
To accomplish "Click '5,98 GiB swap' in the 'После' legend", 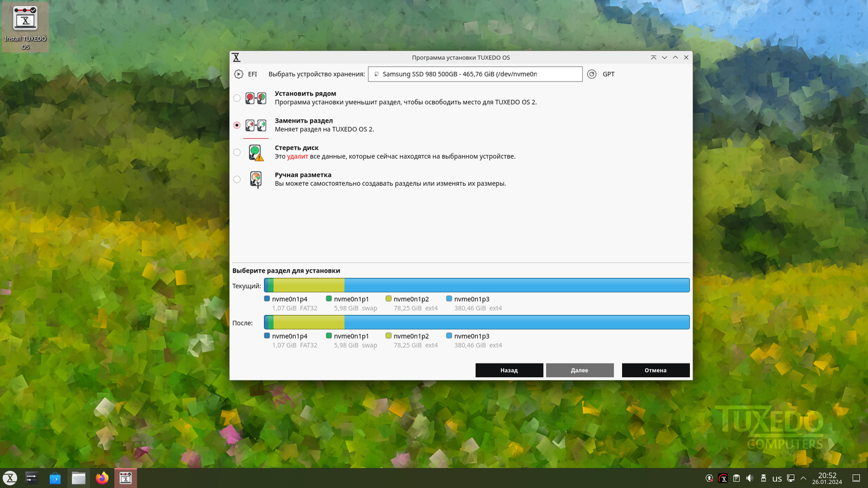I will pos(355,346).
